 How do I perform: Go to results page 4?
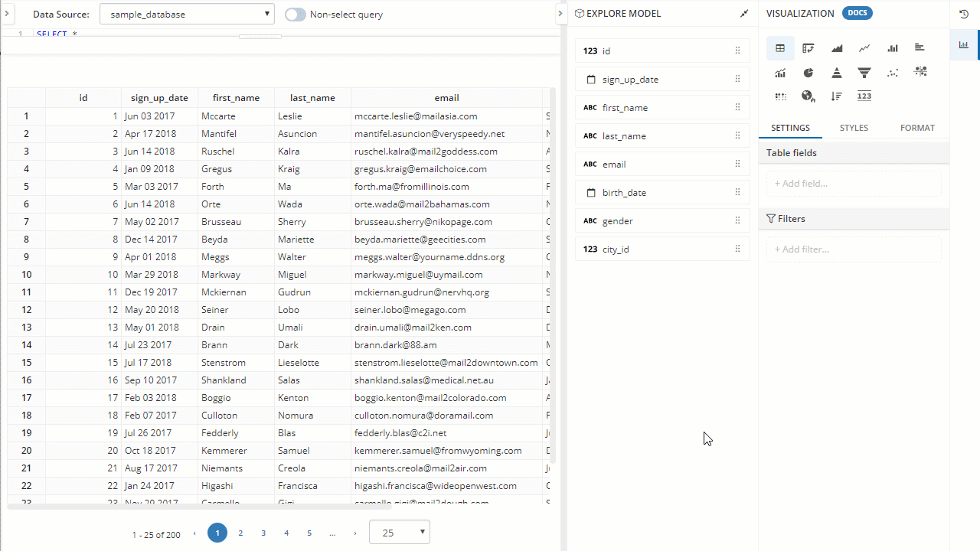tap(286, 533)
